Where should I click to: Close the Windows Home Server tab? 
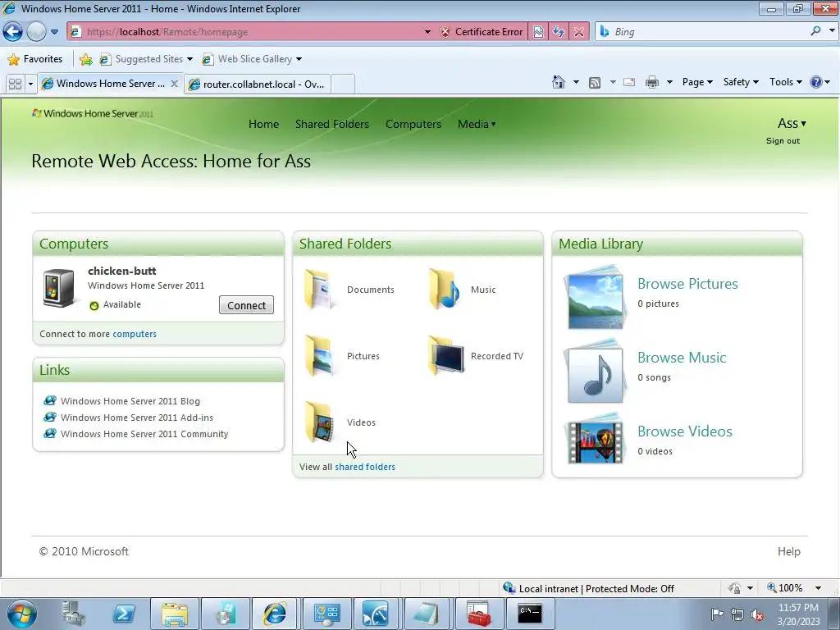(174, 84)
